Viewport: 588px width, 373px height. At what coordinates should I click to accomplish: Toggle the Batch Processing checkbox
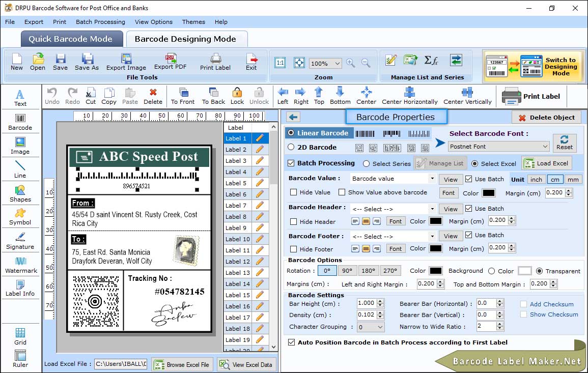291,163
